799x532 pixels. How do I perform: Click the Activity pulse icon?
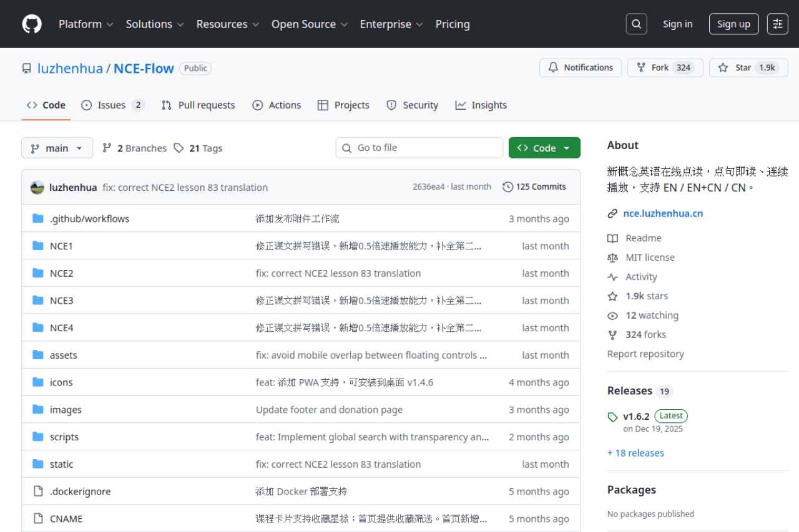(x=612, y=276)
